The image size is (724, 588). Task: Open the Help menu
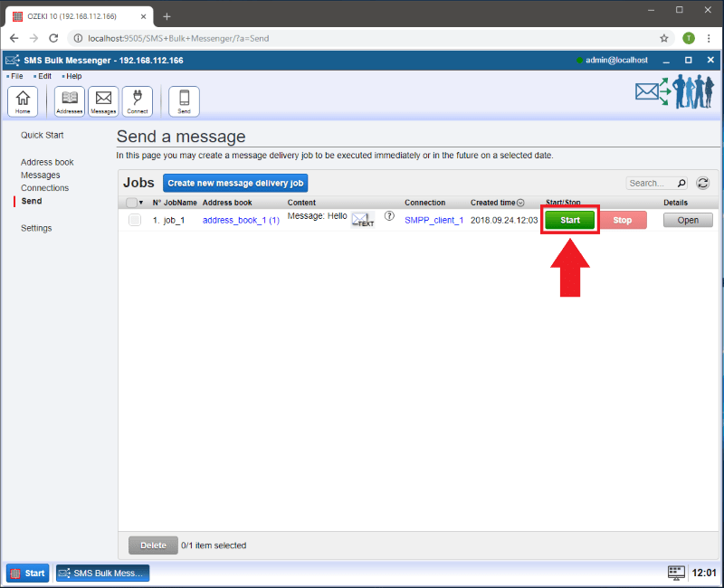(x=73, y=76)
